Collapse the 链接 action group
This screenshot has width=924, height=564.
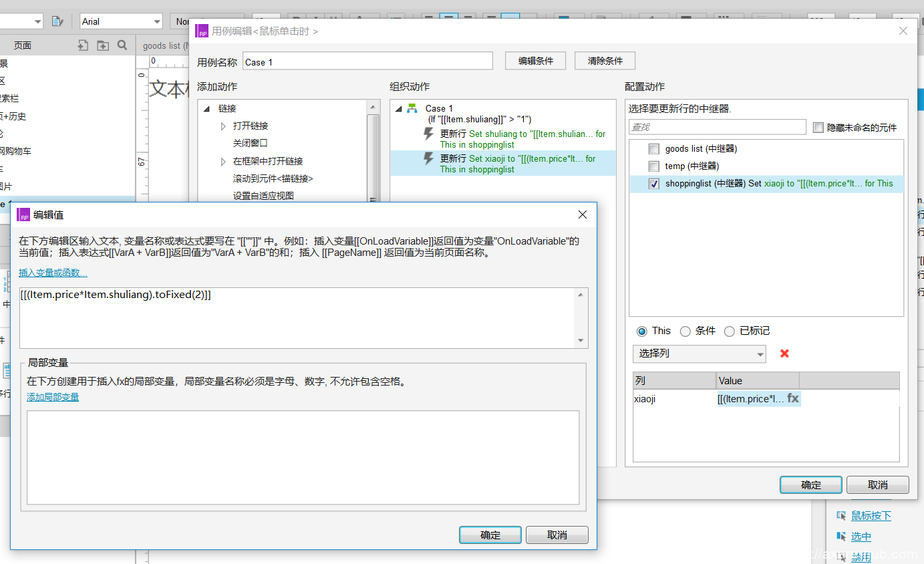tap(206, 108)
